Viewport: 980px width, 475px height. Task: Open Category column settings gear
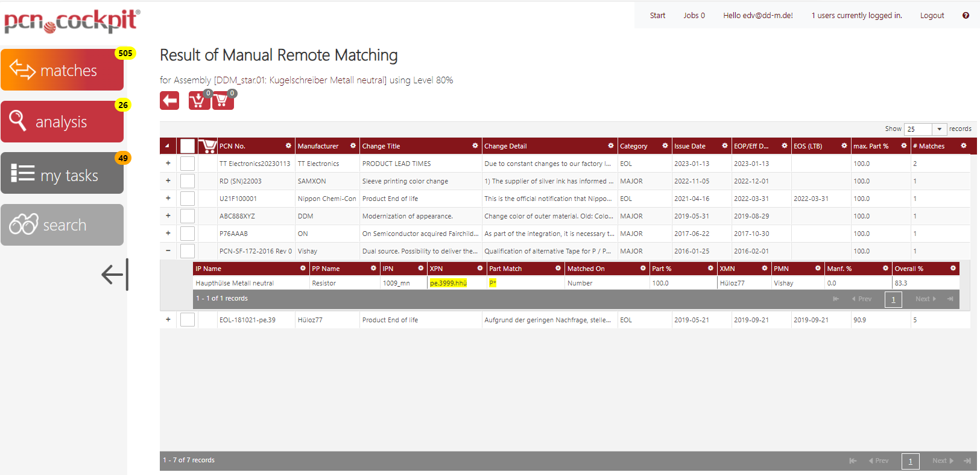tap(665, 145)
